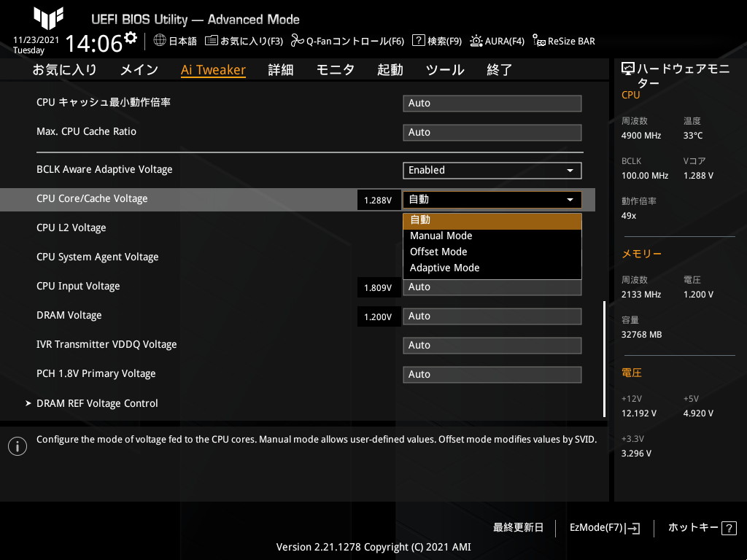Click the info icon beside help text
This screenshot has width=747, height=560.
(x=18, y=446)
